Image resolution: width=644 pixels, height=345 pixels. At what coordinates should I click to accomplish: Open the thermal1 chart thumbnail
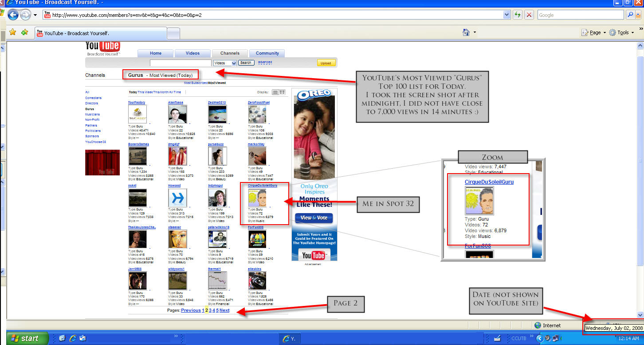[217, 281]
